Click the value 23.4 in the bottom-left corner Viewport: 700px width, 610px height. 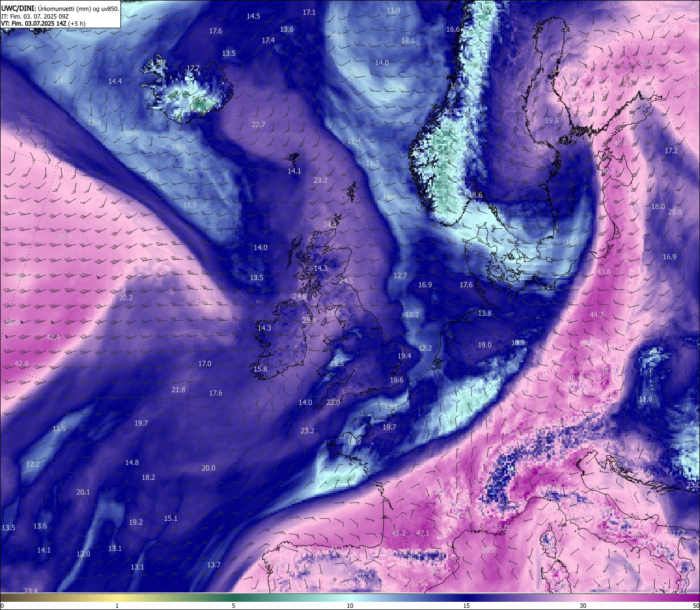tap(31, 591)
